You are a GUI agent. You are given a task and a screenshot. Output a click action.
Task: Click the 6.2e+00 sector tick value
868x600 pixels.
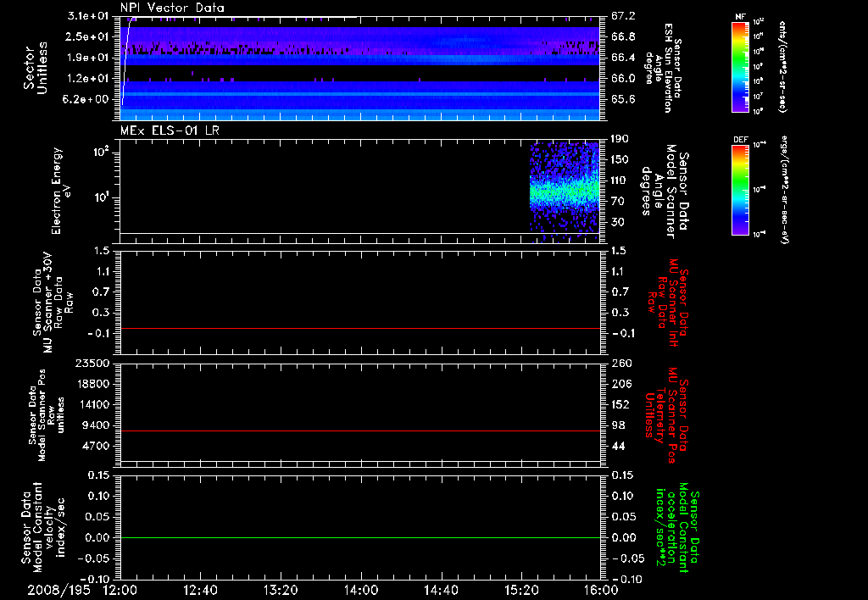(86, 100)
